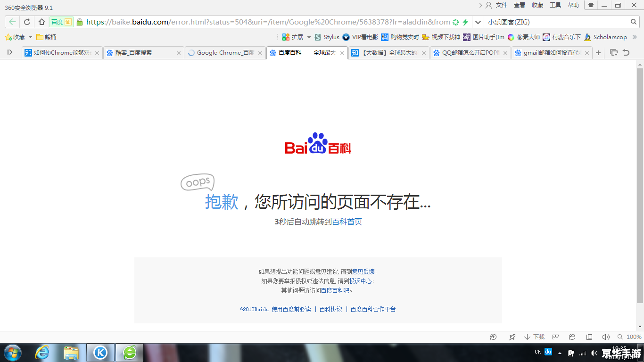Image resolution: width=644 pixels, height=362 pixels.
Task: Open the 百科协议 link
Action: 331,309
